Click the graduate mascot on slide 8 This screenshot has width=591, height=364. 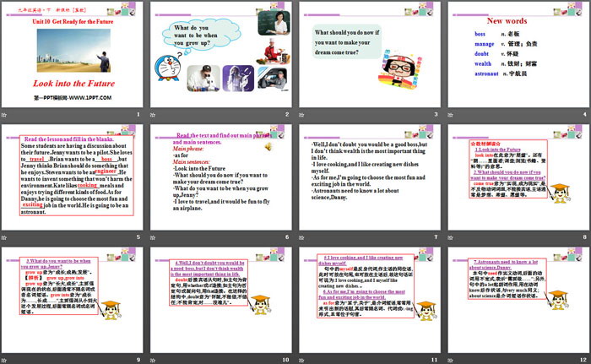click(x=559, y=193)
